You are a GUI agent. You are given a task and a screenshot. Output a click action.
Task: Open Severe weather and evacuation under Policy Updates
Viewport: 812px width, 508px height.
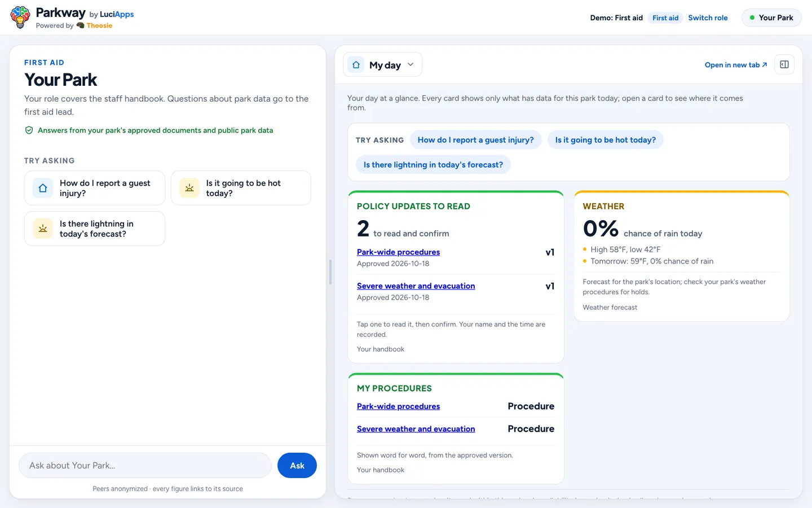[x=416, y=286]
